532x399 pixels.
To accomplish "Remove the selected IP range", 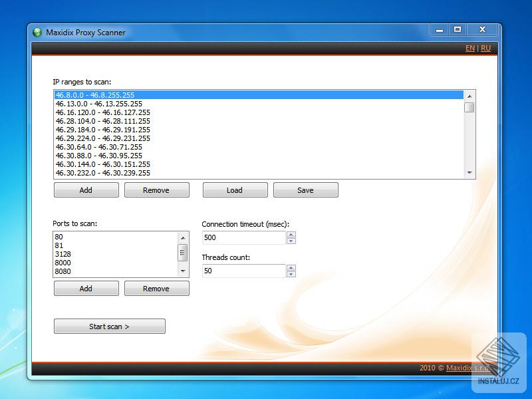I will (156, 190).
